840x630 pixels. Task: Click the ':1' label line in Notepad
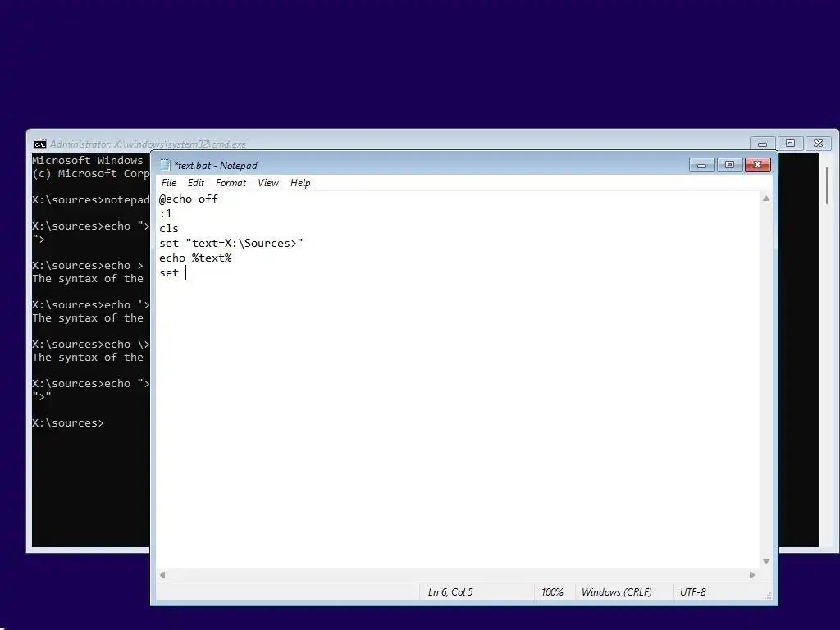pyautogui.click(x=166, y=214)
